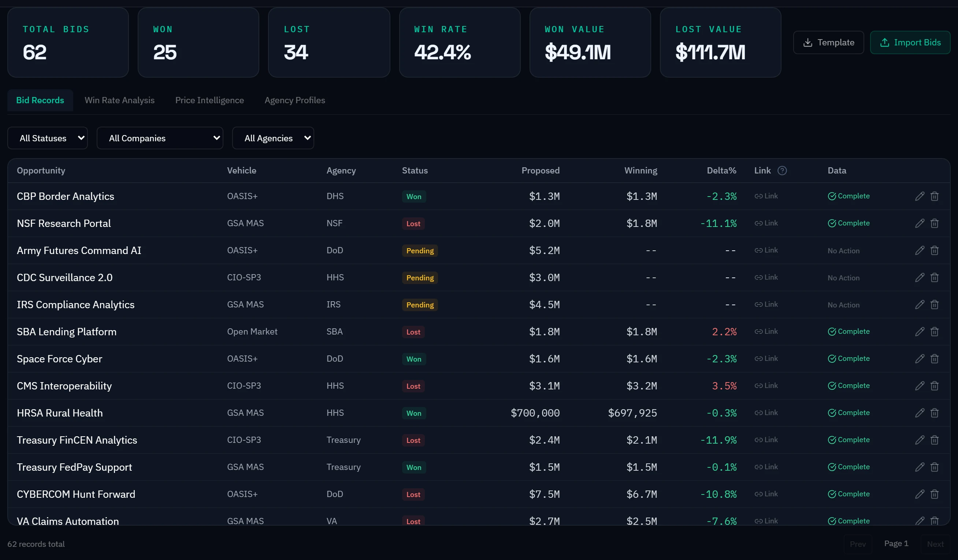Edit the CBP Border Analytics bid

click(x=920, y=196)
